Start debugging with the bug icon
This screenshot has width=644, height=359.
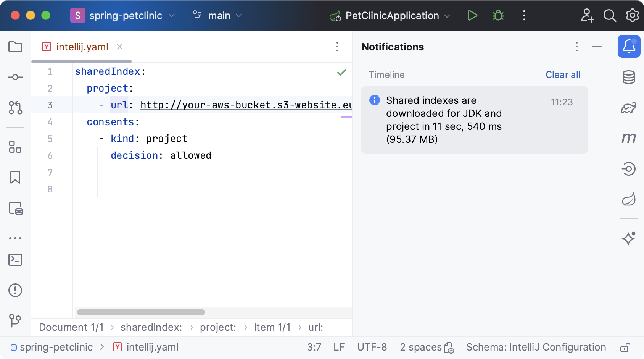tap(498, 16)
